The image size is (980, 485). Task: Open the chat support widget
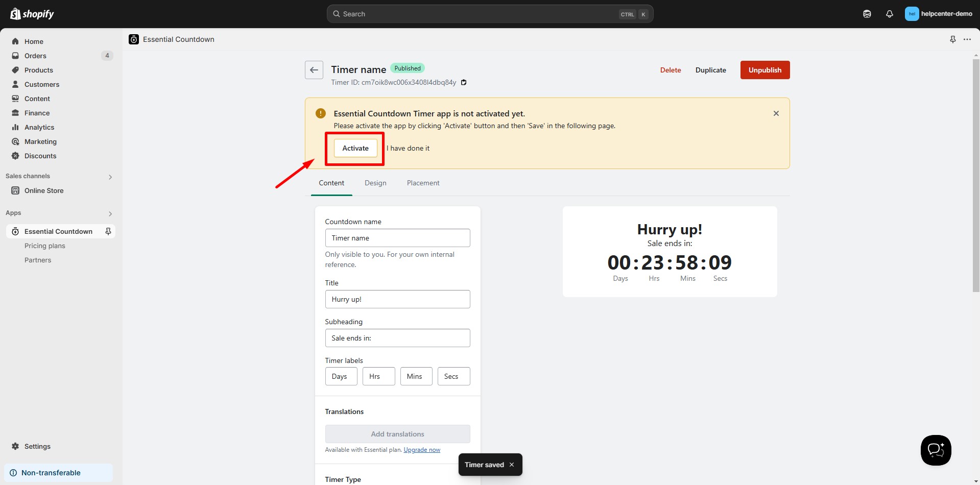point(936,450)
